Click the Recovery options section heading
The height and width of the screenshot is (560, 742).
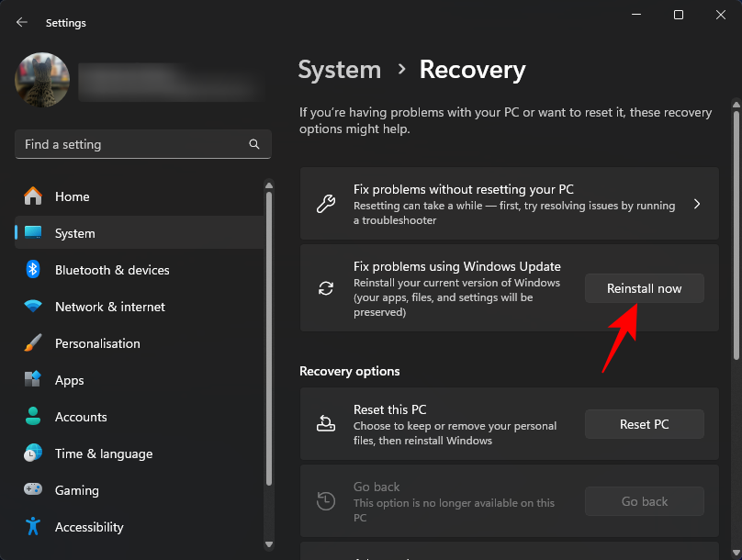point(350,371)
